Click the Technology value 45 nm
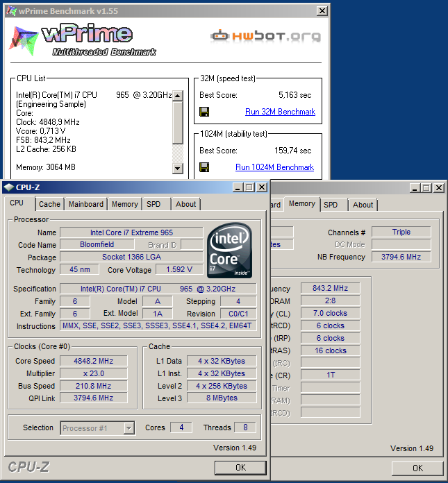This screenshot has width=448, height=483. [80, 269]
